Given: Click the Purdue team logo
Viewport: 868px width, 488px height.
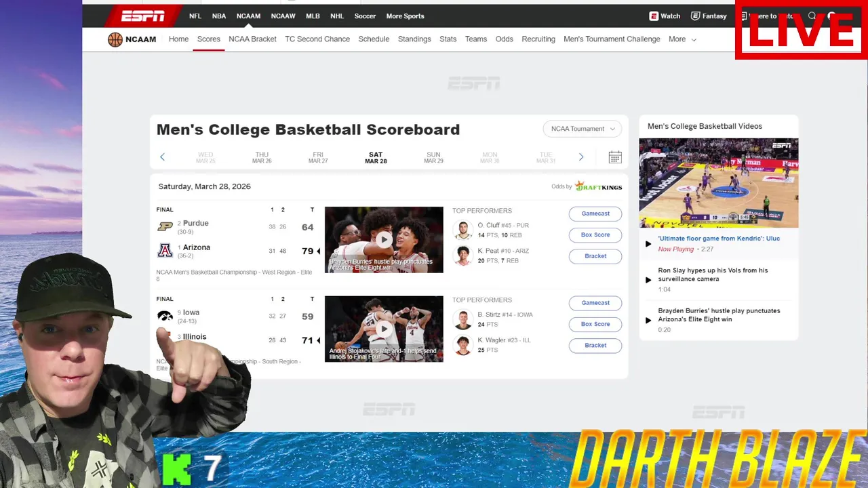Looking at the screenshot, I should [165, 226].
